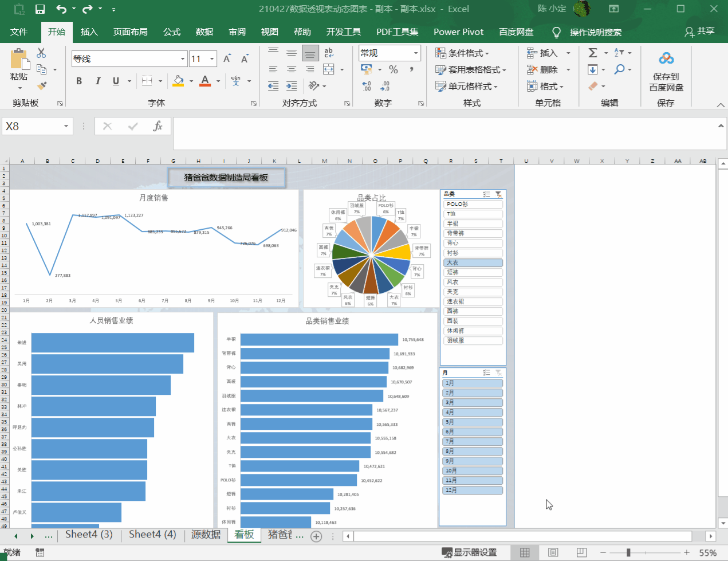Viewport: 728px width, 561px height.
Task: Click the zoom slider in status bar
Action: click(x=628, y=552)
